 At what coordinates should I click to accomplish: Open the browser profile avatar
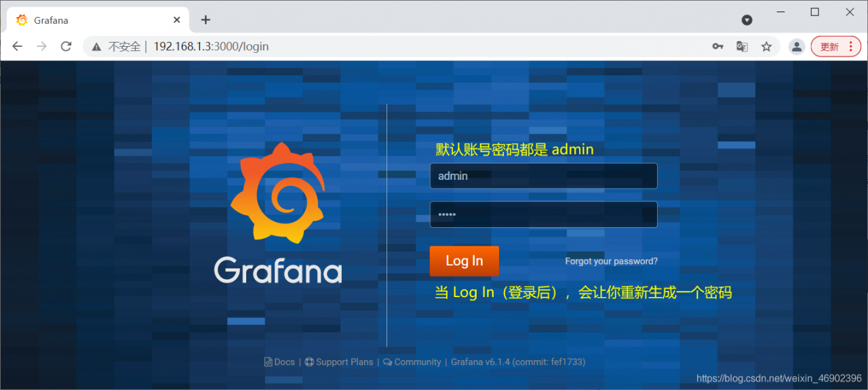coord(797,46)
